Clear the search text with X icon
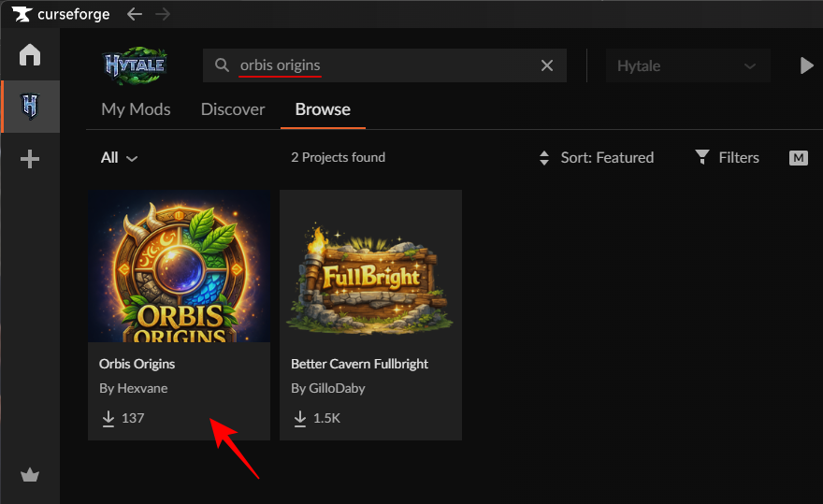The height and width of the screenshot is (504, 823). 547,65
